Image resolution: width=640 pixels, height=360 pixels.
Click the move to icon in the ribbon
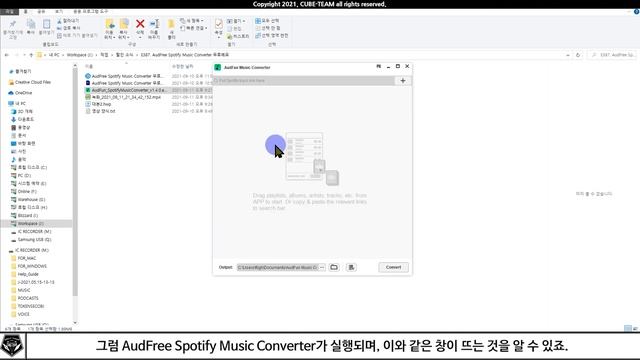pos(109,24)
